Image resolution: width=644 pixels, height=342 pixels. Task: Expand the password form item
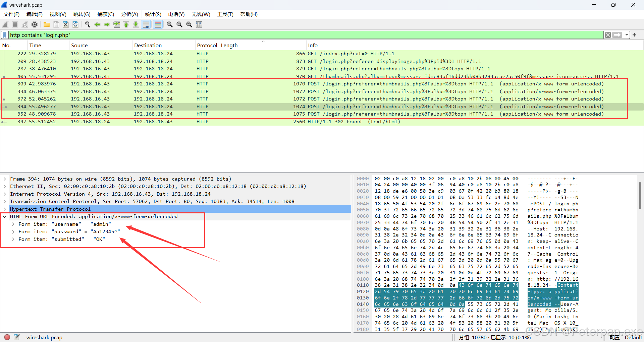tap(13, 231)
